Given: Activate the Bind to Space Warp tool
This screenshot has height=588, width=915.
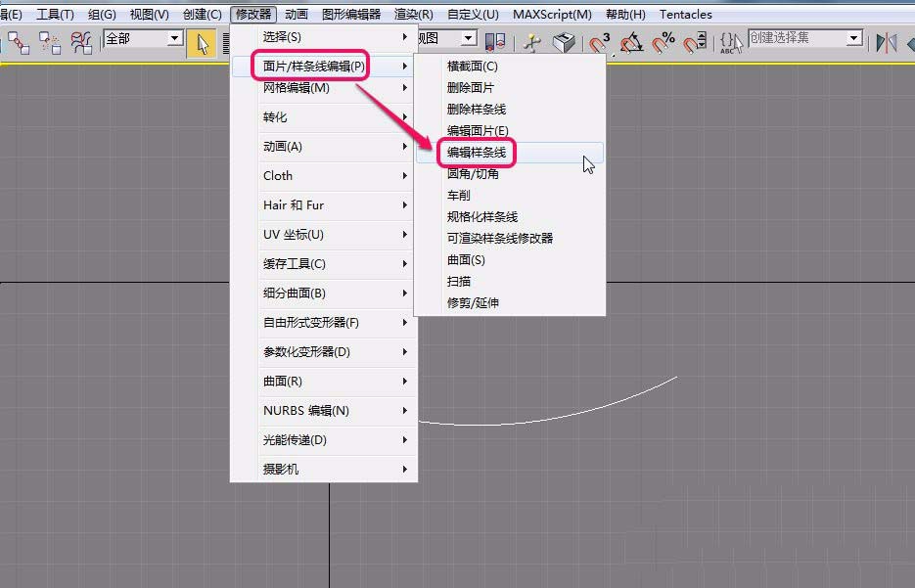Looking at the screenshot, I should click(x=81, y=43).
